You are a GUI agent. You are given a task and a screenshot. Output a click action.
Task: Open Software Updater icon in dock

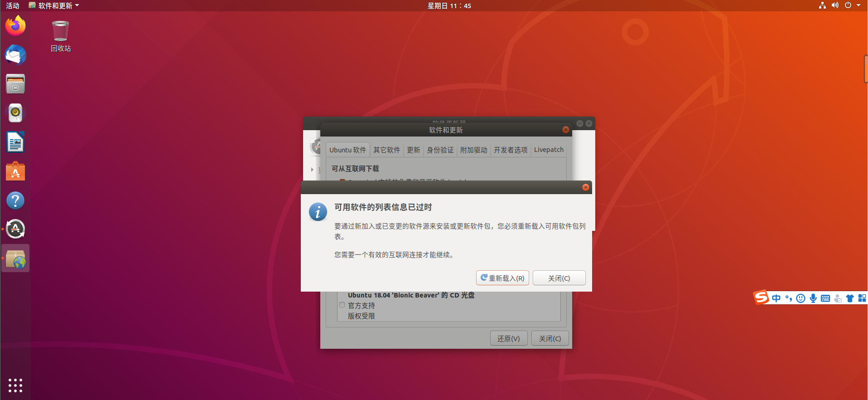click(15, 229)
